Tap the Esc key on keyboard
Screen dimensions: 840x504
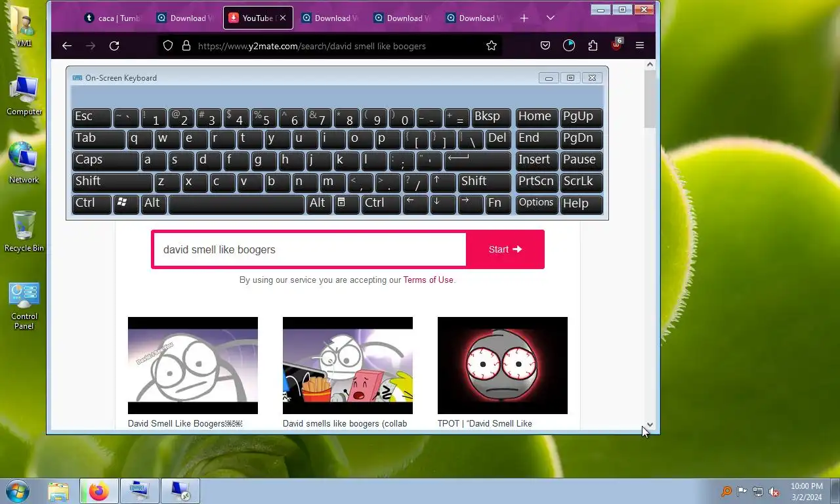tap(91, 117)
